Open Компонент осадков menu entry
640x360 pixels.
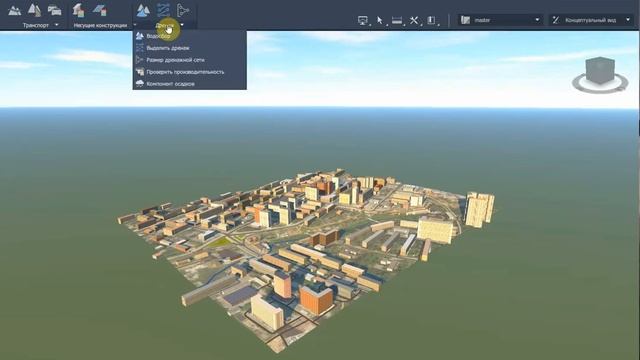(x=189, y=84)
